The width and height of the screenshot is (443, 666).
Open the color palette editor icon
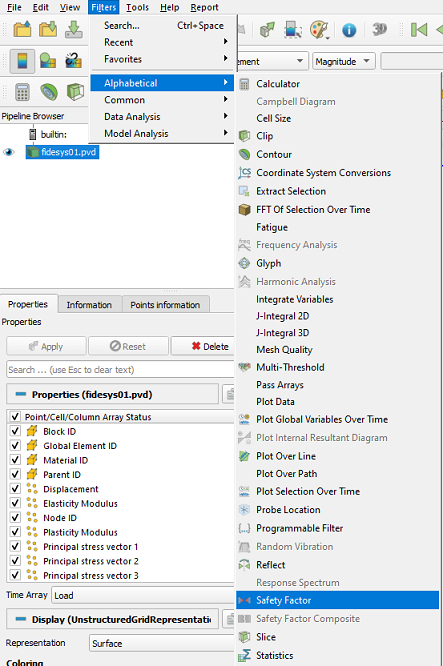coord(319,30)
